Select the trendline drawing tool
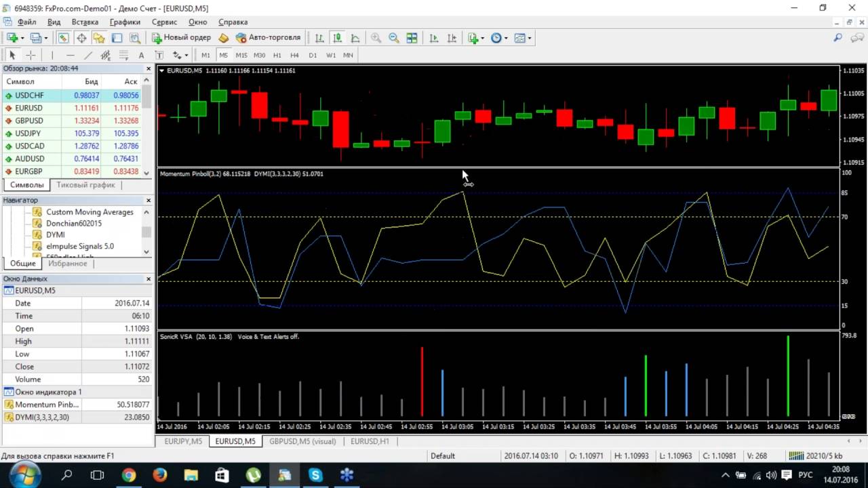The width and height of the screenshot is (868, 488). pos(88,55)
